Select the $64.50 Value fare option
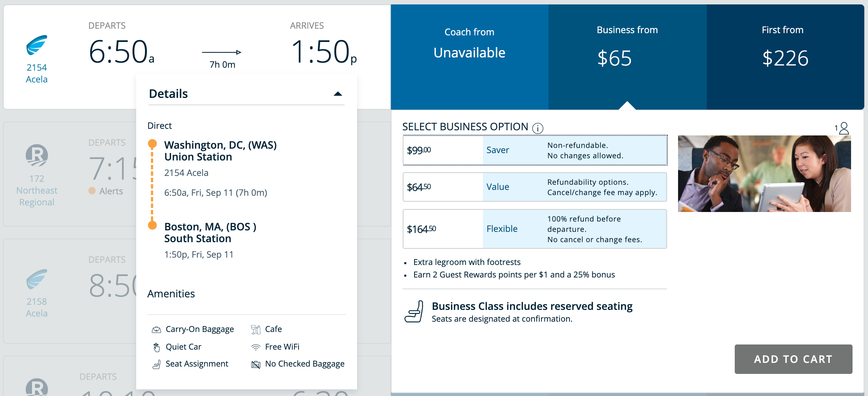Image resolution: width=868 pixels, height=396 pixels. pyautogui.click(x=534, y=187)
